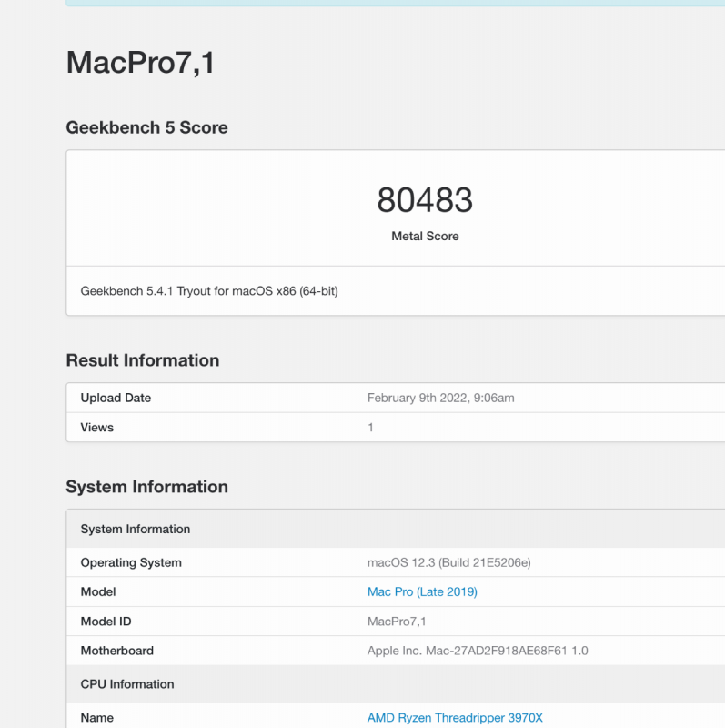Click the Motherboard label

point(117,651)
